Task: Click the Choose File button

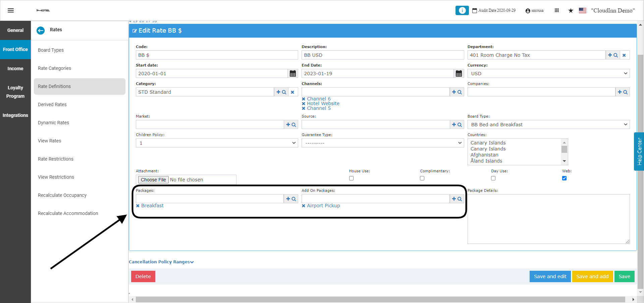Action: point(153,180)
